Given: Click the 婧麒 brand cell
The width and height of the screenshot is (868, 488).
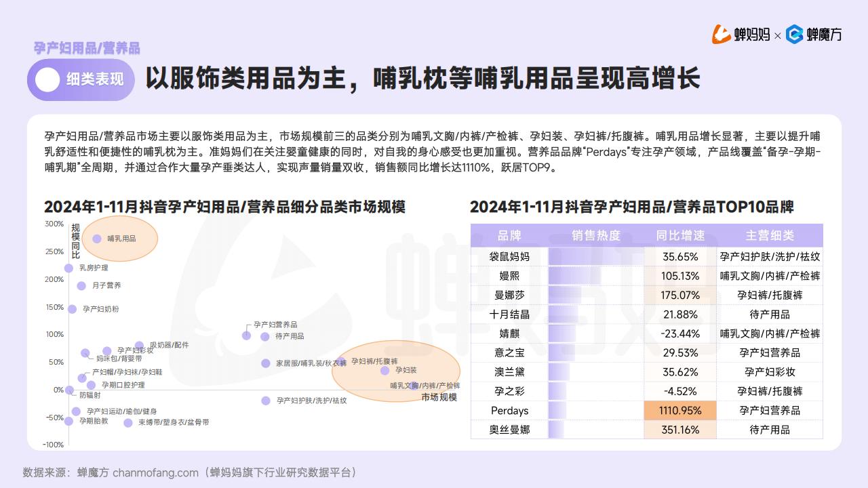Looking at the screenshot, I should [x=509, y=333].
